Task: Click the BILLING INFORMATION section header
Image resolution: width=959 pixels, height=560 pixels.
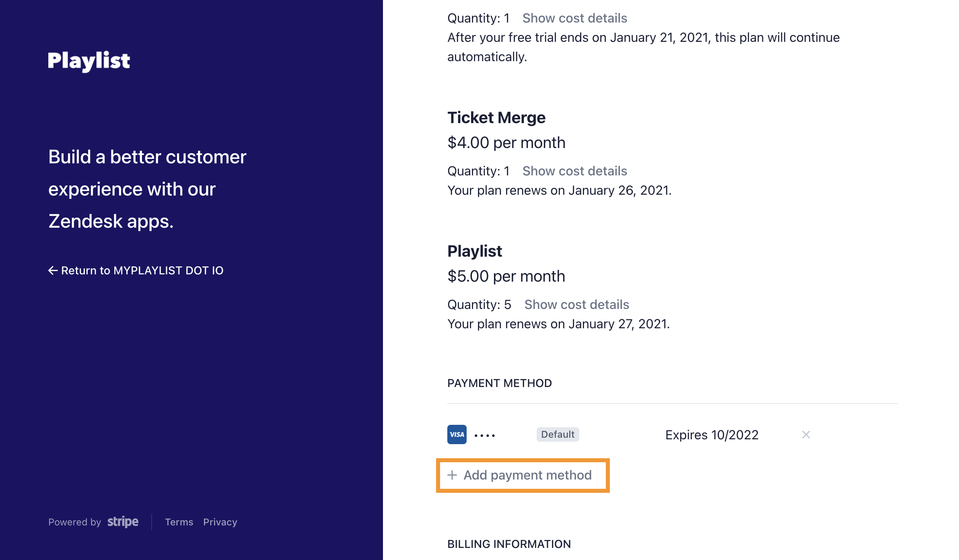Action: [x=509, y=544]
